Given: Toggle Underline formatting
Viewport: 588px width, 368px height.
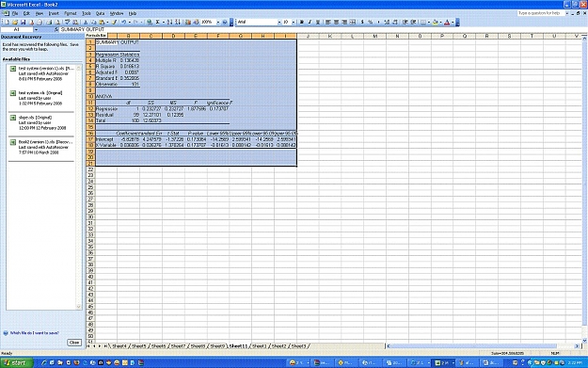Looking at the screenshot, I should (318, 23).
